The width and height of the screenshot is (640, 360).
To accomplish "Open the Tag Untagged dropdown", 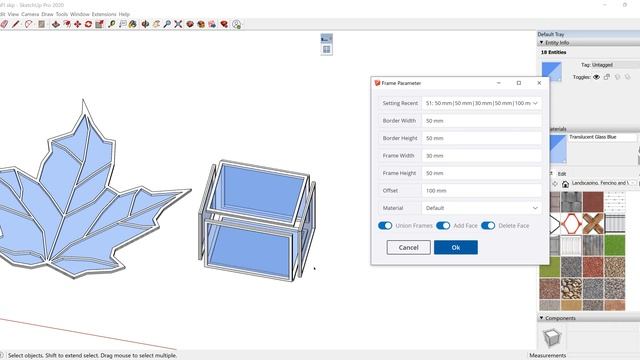I will 616,65.
